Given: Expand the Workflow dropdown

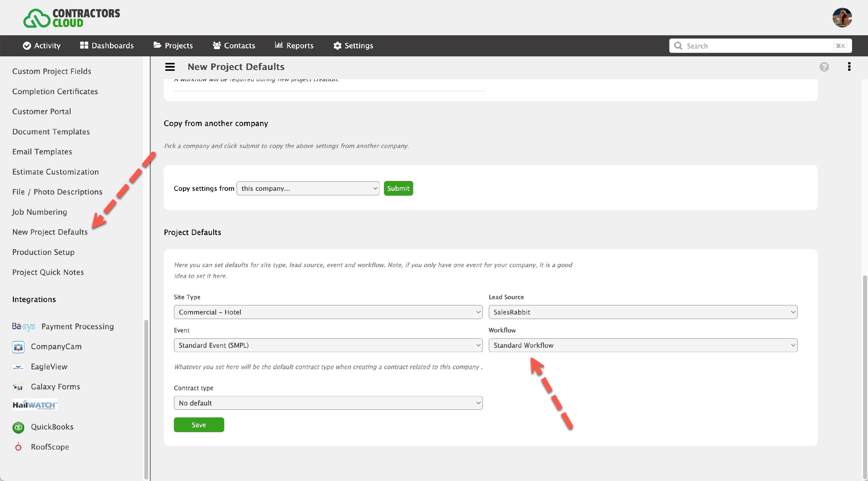Looking at the screenshot, I should pyautogui.click(x=643, y=345).
